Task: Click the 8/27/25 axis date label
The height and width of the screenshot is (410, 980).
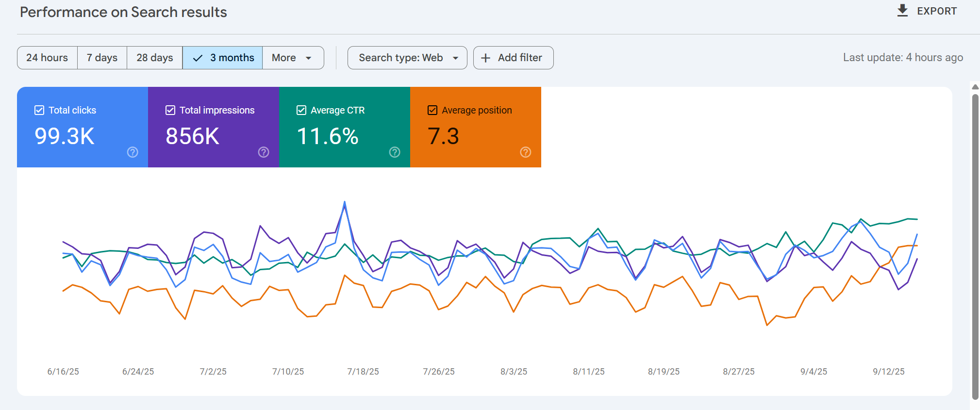Action: pyautogui.click(x=739, y=372)
